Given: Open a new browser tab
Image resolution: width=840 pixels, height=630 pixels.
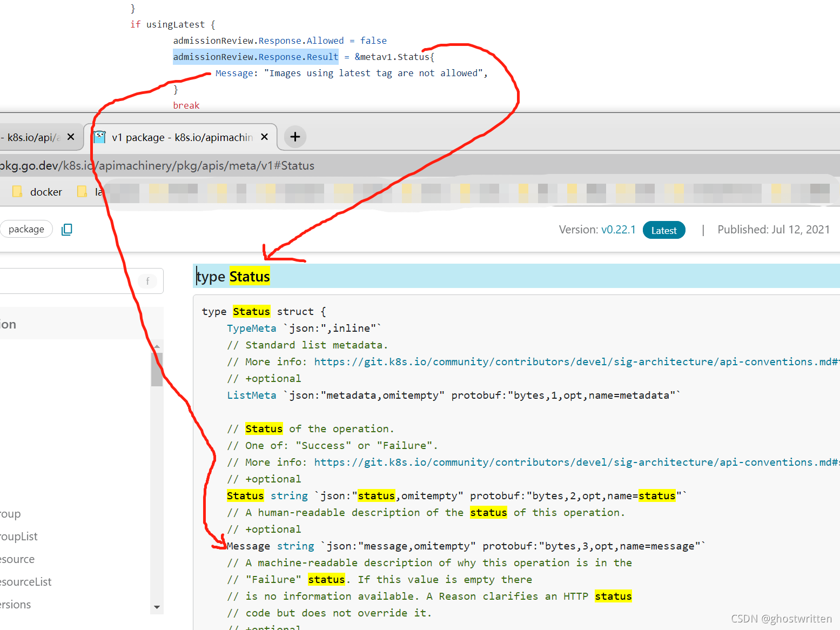Looking at the screenshot, I should click(x=295, y=137).
